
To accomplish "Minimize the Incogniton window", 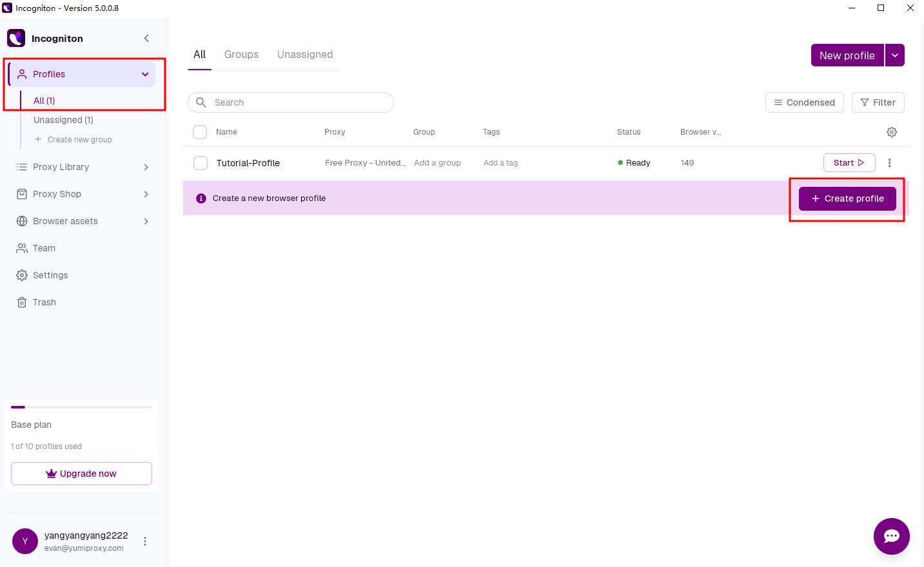I will click(852, 8).
